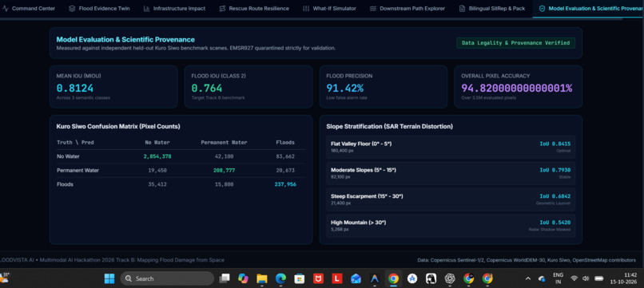Open Wi-Fi network settings in tray
644x288 pixels.
pyautogui.click(x=574, y=278)
